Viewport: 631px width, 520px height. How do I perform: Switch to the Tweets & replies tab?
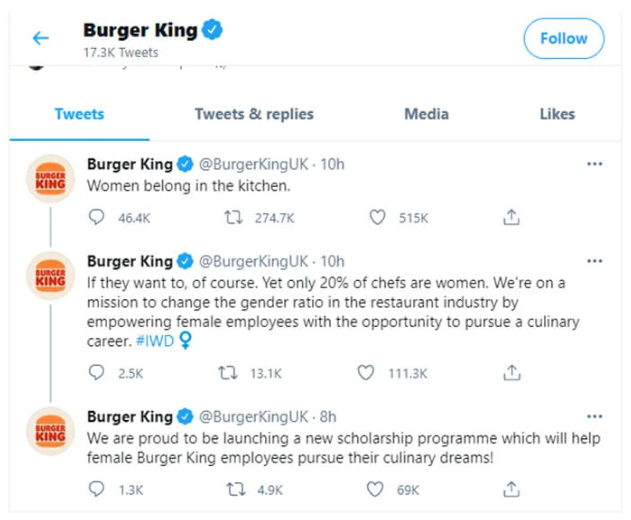click(x=254, y=114)
